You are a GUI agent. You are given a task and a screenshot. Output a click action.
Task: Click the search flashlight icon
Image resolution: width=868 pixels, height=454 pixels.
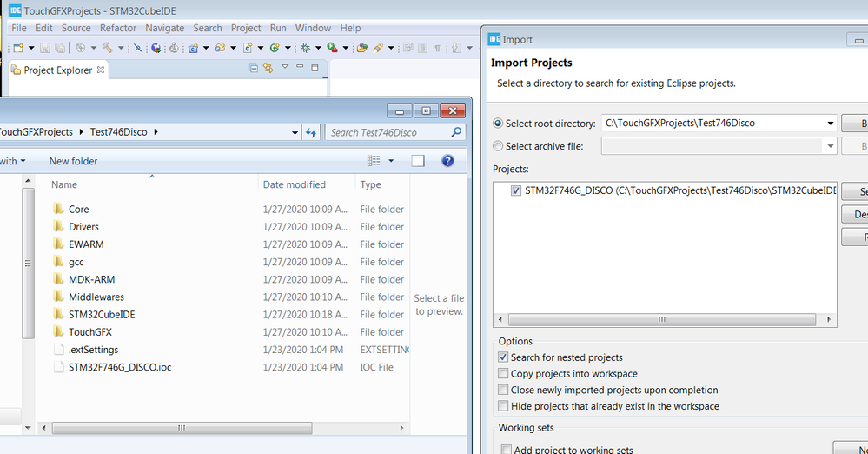[x=378, y=48]
